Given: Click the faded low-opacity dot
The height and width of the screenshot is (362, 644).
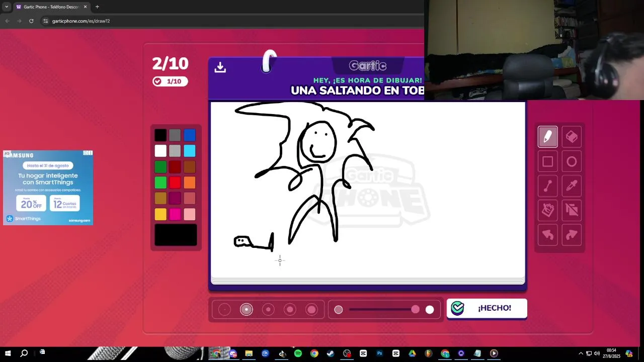Looking at the screenshot, I should (339, 310).
